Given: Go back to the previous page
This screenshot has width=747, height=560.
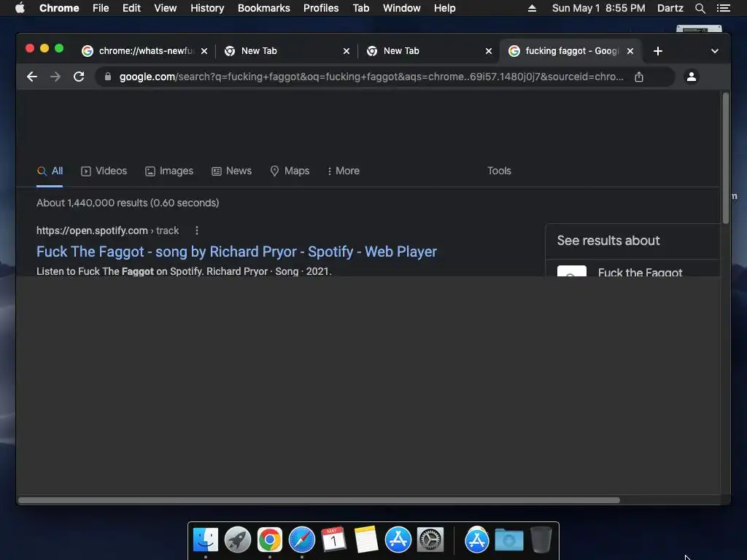Looking at the screenshot, I should coord(32,77).
